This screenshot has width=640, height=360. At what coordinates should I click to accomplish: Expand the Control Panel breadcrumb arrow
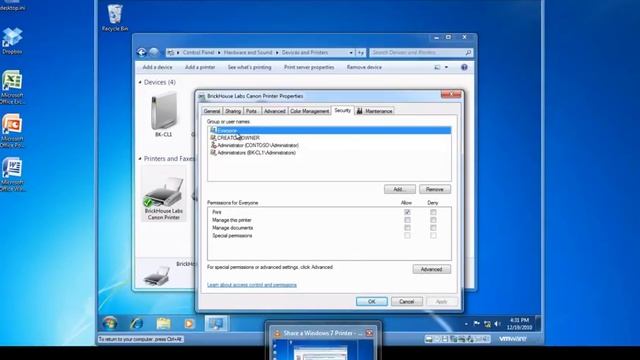[219, 53]
